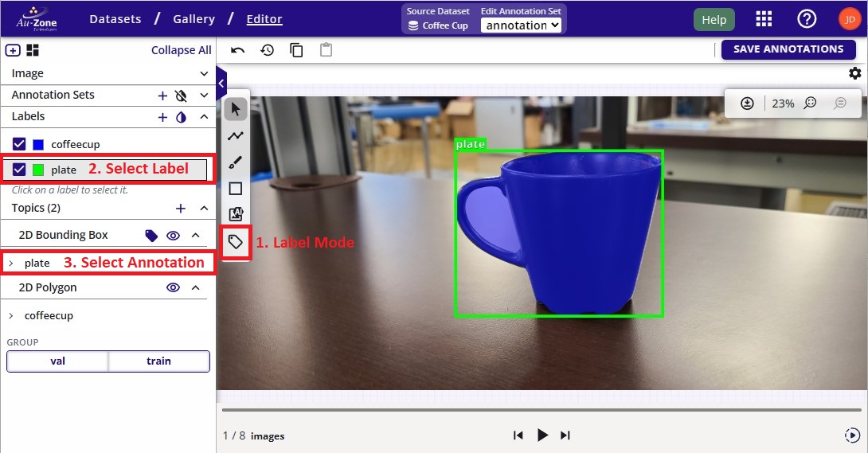Uncheck the plate label checkbox

coord(20,170)
